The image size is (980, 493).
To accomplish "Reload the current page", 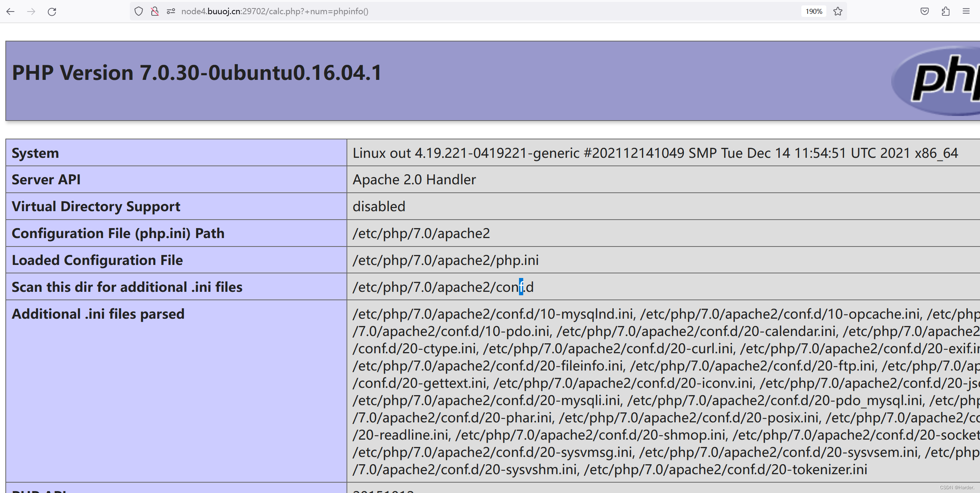I will 52,12.
